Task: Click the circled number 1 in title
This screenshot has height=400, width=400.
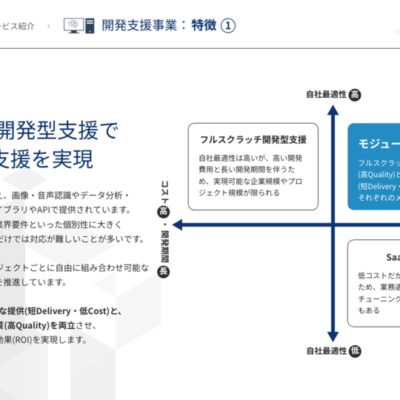Action: tap(228, 26)
